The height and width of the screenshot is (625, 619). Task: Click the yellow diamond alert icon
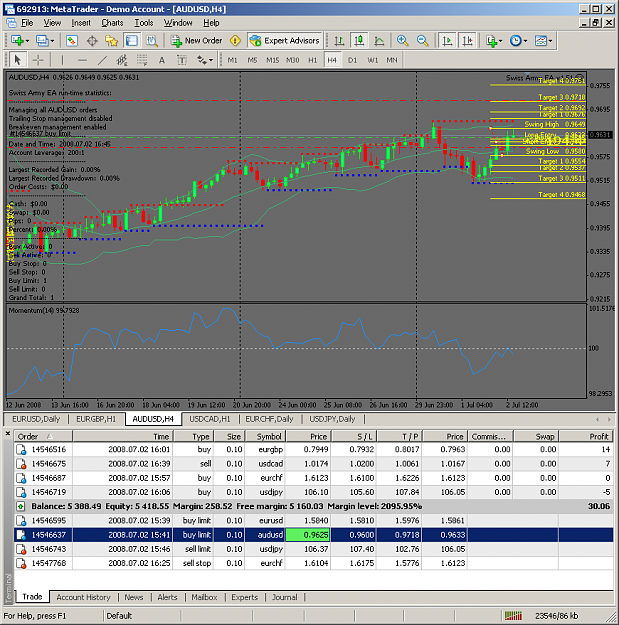[236, 41]
